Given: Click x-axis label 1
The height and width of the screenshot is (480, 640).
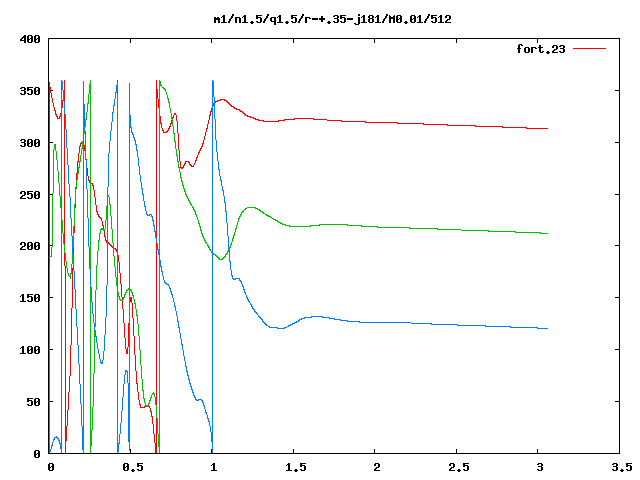Looking at the screenshot, I should (213, 467).
